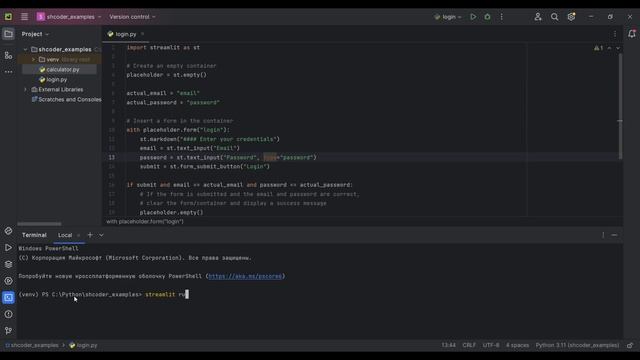The width and height of the screenshot is (640, 360).
Task: Click shcoder_examples in status breadcrumb
Action: pos(32,345)
